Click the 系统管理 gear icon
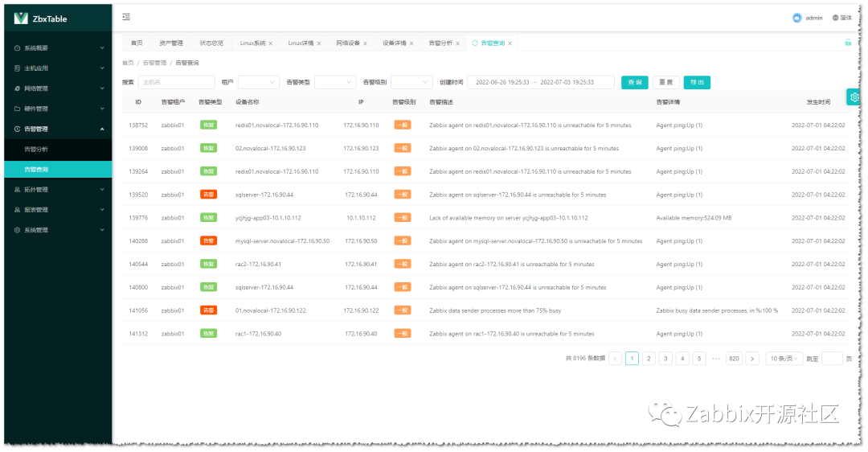This screenshot has height=452, width=868. pos(17,230)
